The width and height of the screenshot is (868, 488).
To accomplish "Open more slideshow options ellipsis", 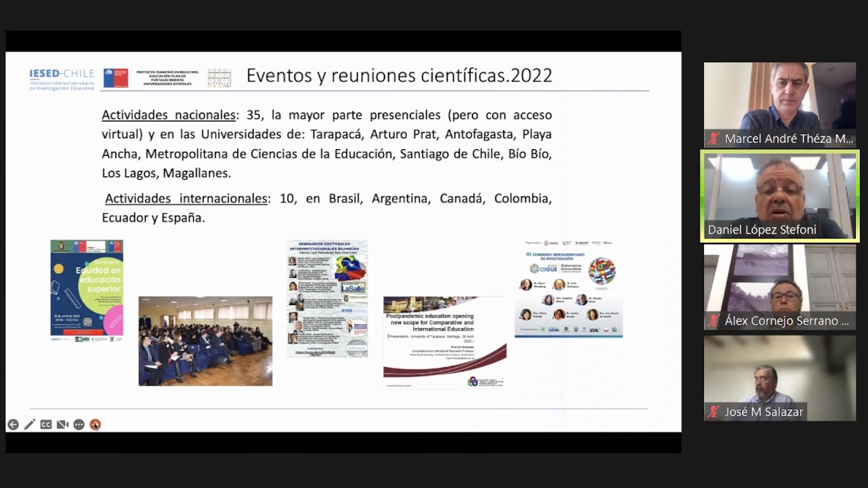I will click(79, 425).
